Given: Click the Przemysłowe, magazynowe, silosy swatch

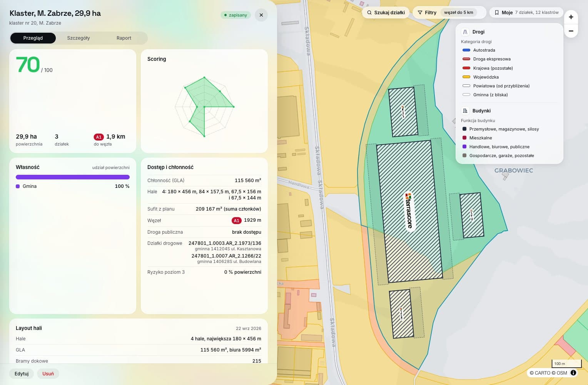Looking at the screenshot, I should pos(464,129).
